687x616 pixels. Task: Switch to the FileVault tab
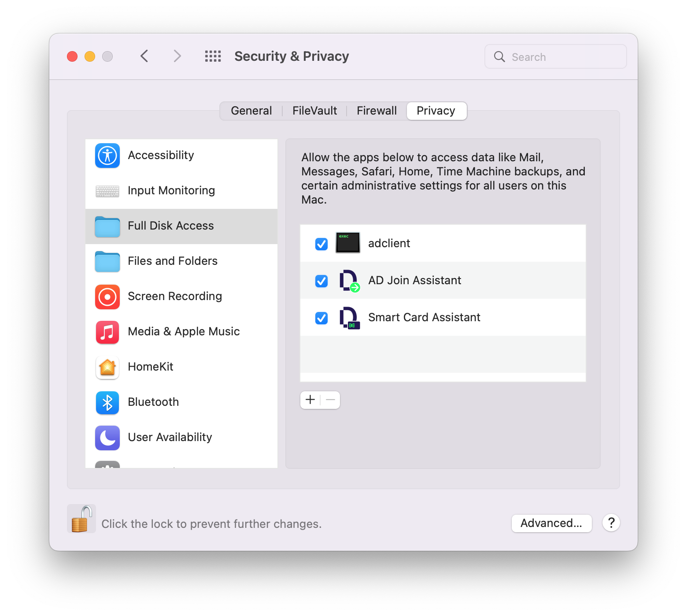pyautogui.click(x=314, y=111)
